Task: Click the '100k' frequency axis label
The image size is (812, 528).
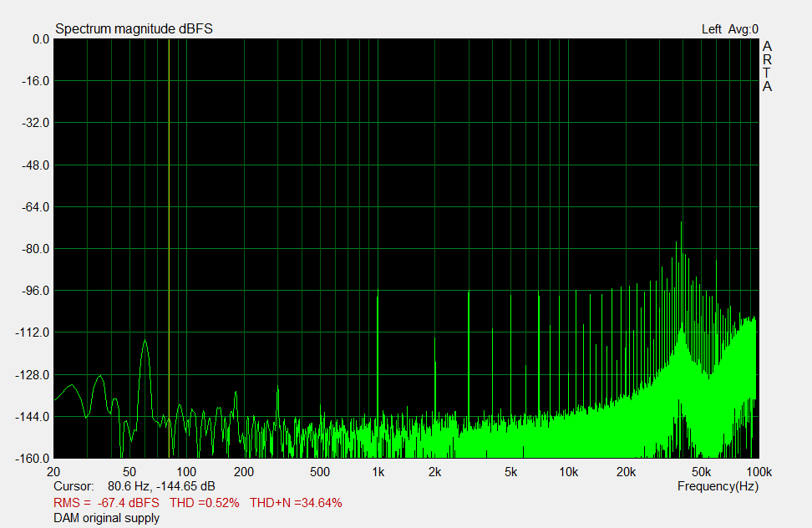Action: click(759, 472)
